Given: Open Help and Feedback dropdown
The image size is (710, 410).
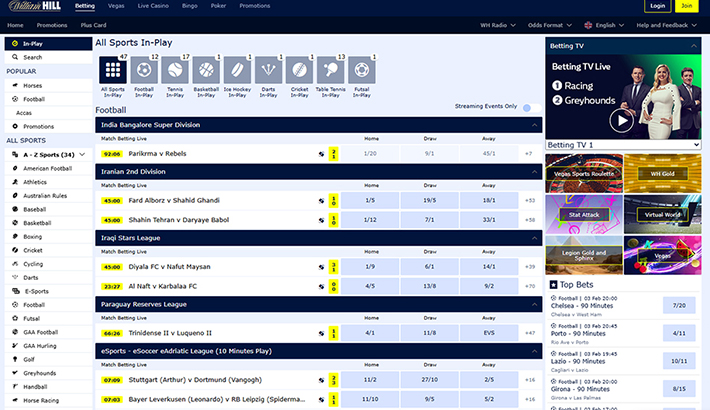Looking at the screenshot, I should coord(666,25).
